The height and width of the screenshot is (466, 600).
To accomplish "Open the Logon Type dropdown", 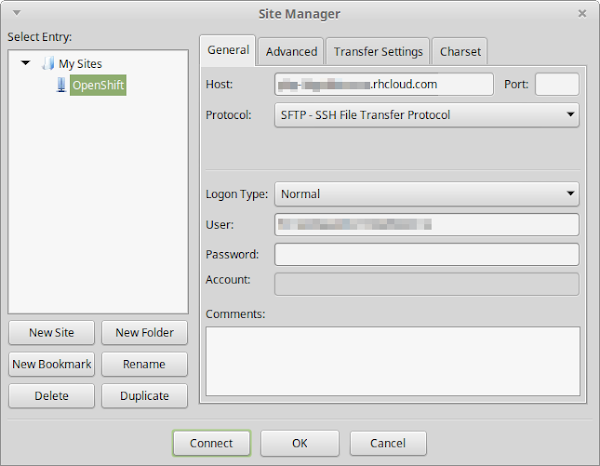I will click(x=427, y=194).
